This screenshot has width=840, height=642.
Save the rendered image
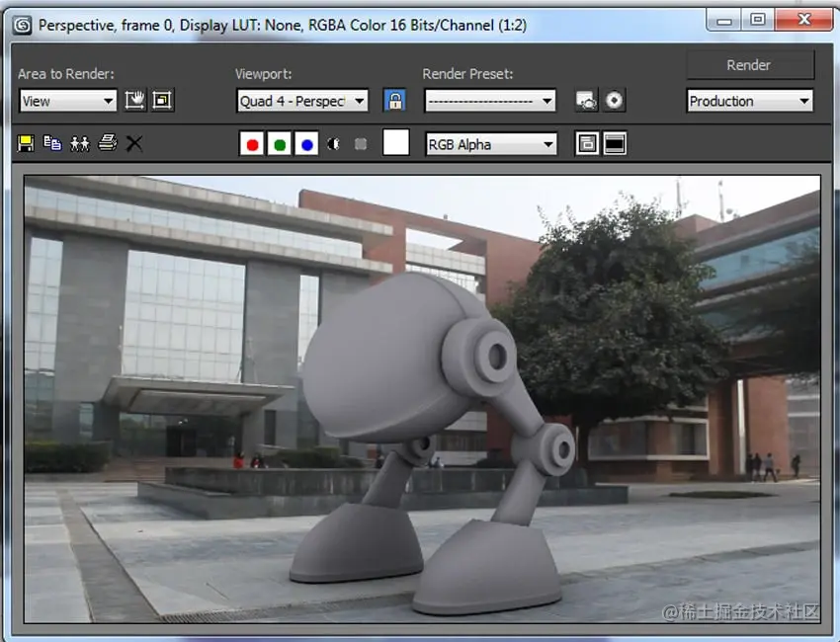pos(25,143)
